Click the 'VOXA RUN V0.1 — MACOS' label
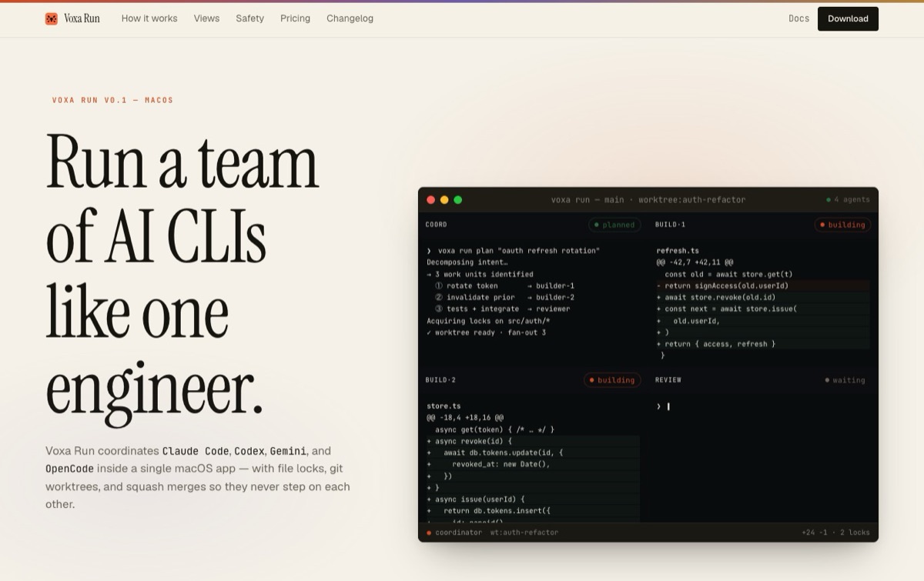Viewport: 924px width, 581px height. (x=112, y=100)
